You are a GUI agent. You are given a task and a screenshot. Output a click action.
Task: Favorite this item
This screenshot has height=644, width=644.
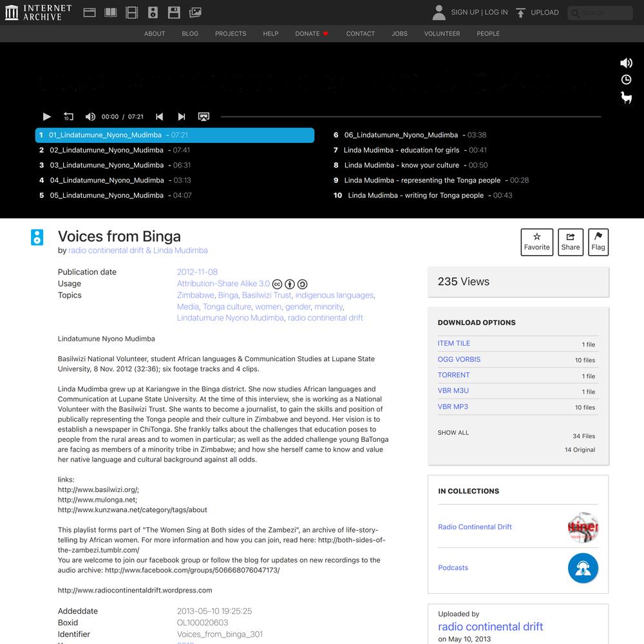(x=537, y=242)
